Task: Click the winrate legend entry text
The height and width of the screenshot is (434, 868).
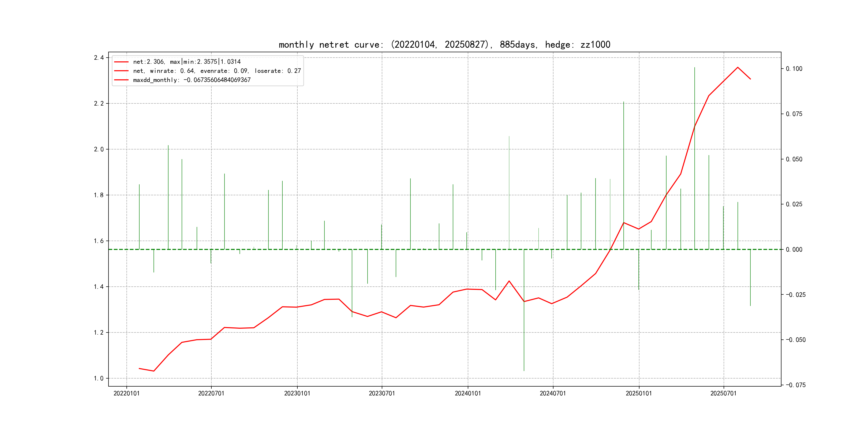Action: (217, 71)
